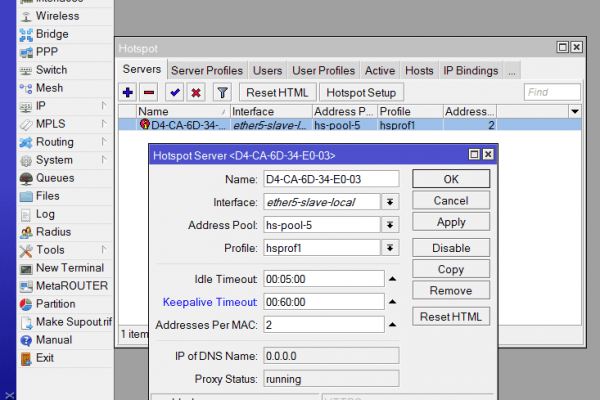The height and width of the screenshot is (400, 600).
Task: Collapse the Keepalive Timeout field arrow
Action: [x=392, y=302]
